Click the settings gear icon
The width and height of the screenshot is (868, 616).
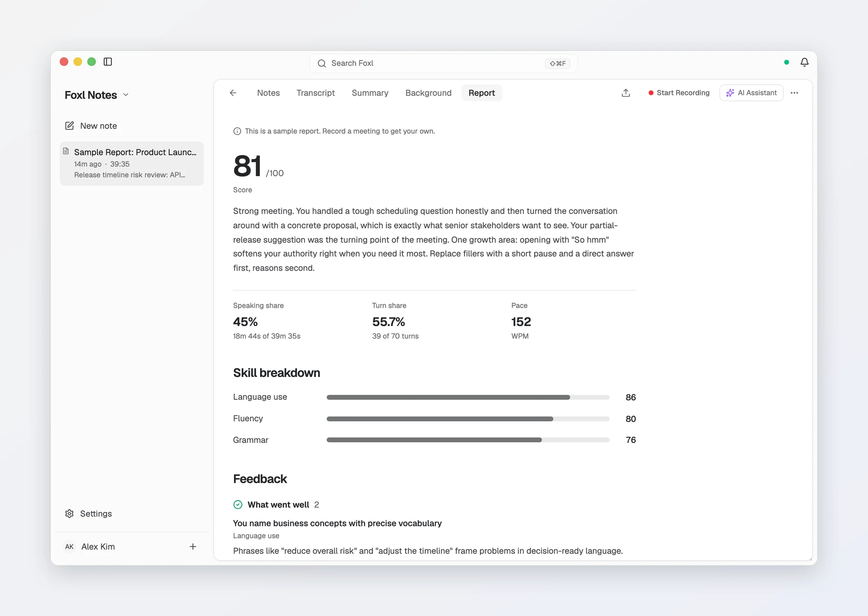point(69,514)
